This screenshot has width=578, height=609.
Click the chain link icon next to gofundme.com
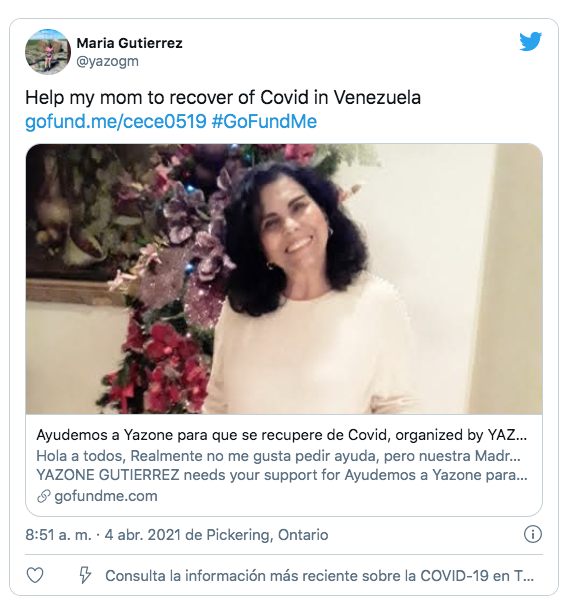coord(44,496)
